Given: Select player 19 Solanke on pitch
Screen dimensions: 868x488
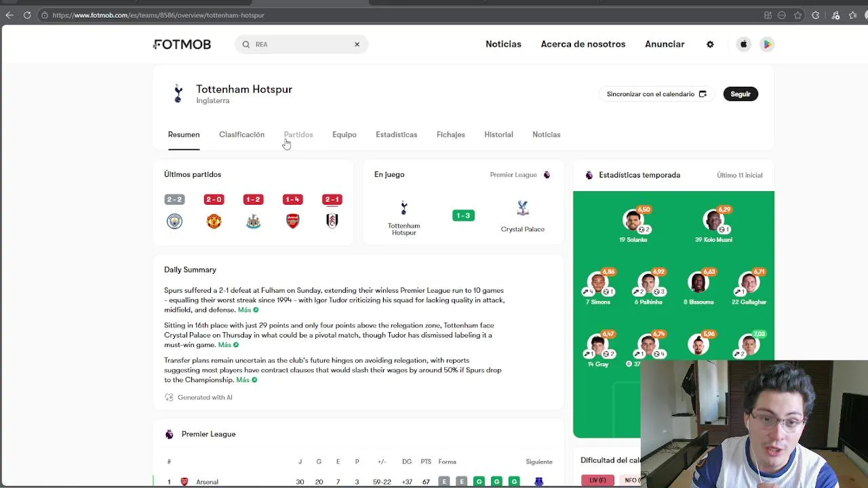Looking at the screenshot, I should coord(633,226).
